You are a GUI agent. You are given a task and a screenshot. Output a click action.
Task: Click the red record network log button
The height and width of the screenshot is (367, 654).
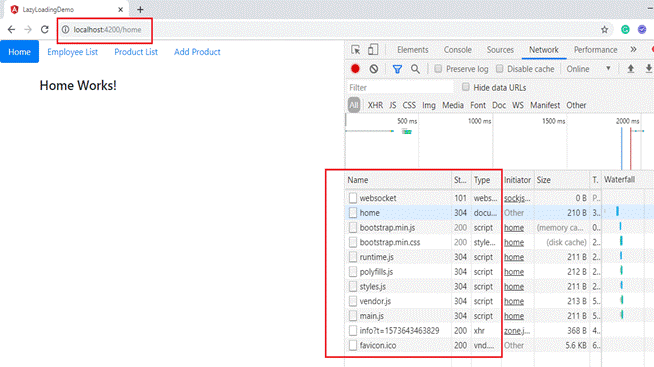click(x=355, y=69)
